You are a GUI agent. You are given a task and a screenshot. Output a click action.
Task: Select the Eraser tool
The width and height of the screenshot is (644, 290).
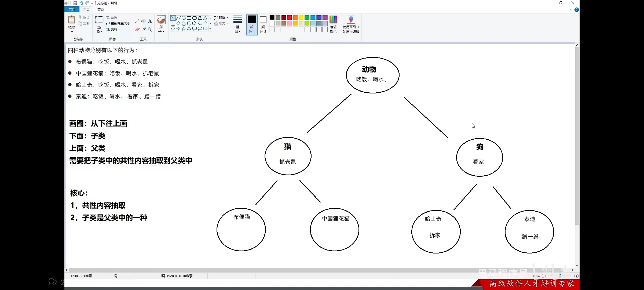[x=137, y=30]
